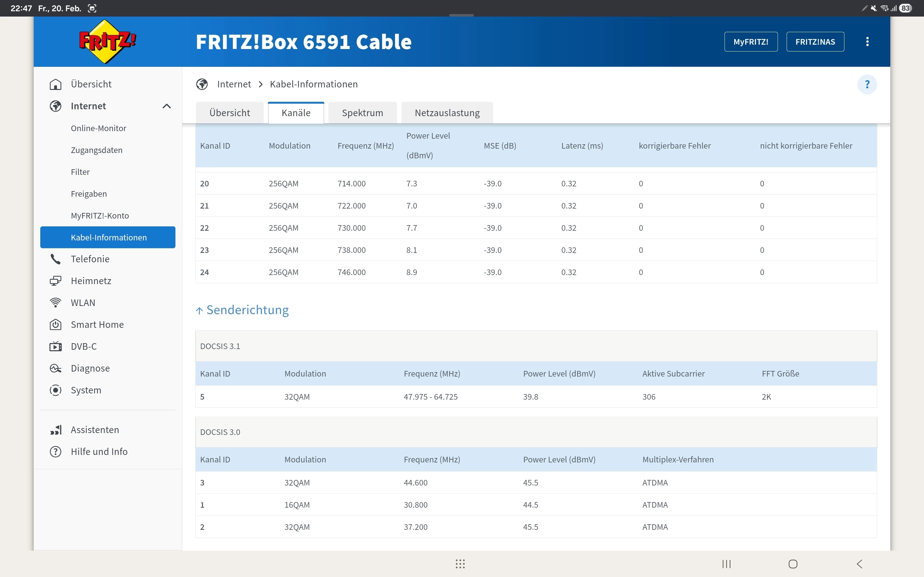Viewport: 924px width, 577px height.
Task: Open Telefonie via the phone icon
Action: (x=56, y=259)
